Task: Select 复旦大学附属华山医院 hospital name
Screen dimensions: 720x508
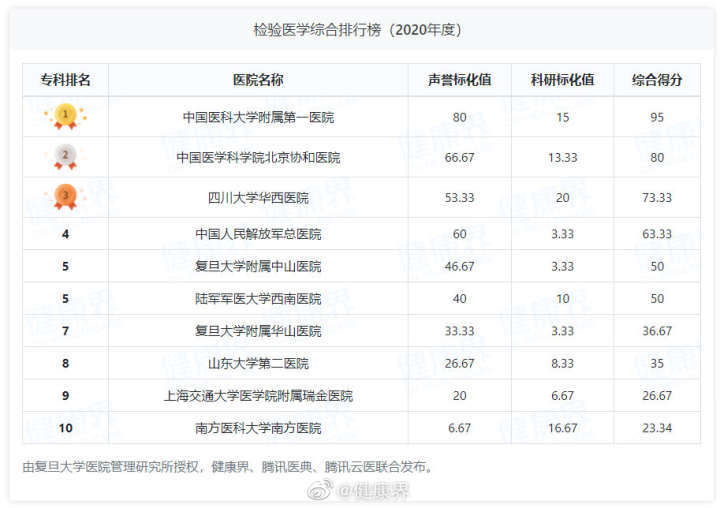Action: click(x=258, y=331)
